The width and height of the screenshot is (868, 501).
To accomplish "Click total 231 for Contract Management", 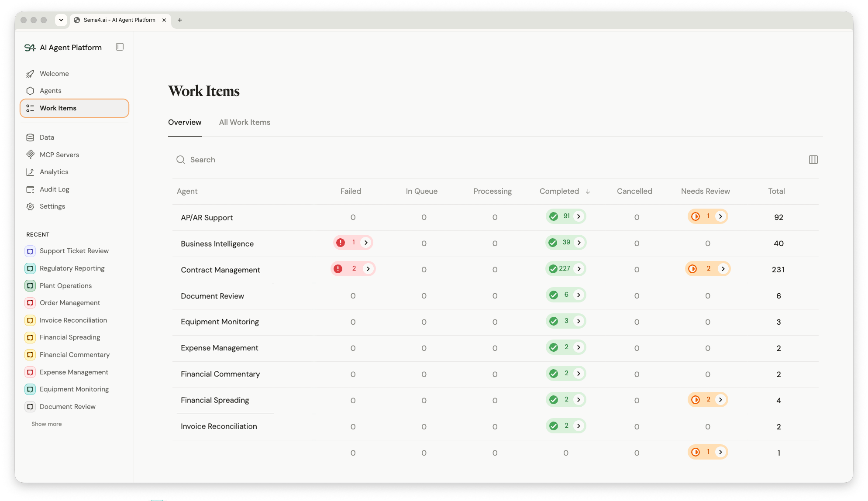I will 778,270.
